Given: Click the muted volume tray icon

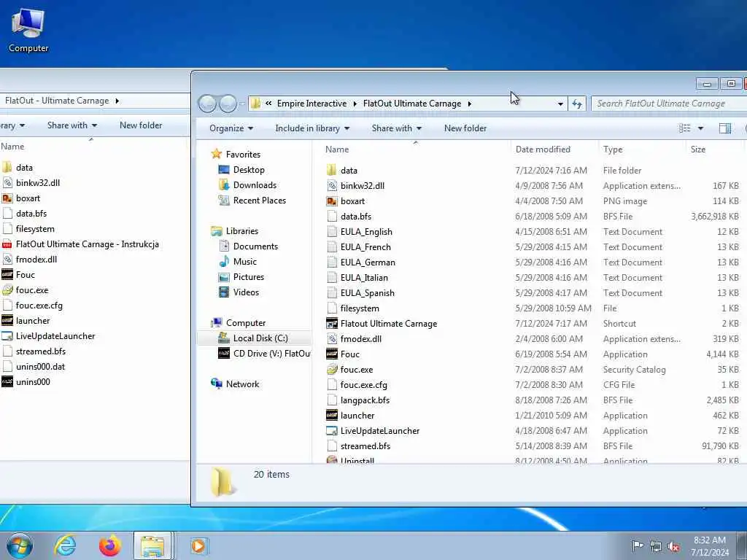Looking at the screenshot, I should (673, 546).
